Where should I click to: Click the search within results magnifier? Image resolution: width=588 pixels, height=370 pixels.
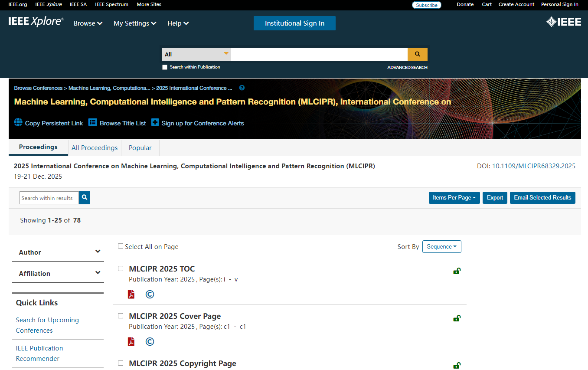click(x=85, y=198)
